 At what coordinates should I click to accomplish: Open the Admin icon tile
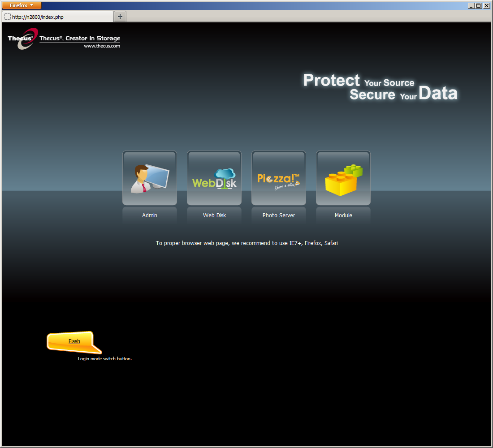pyautogui.click(x=150, y=178)
